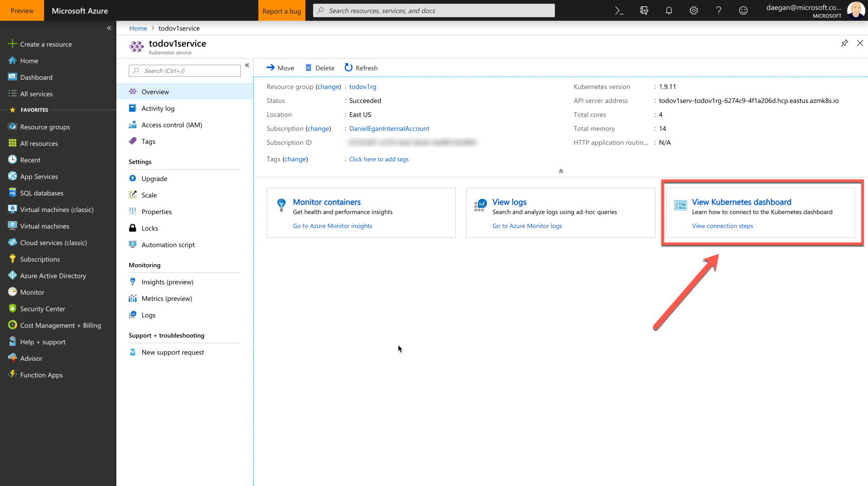Send feedback via the smiley icon
This screenshot has width=868, height=486.
click(743, 10)
